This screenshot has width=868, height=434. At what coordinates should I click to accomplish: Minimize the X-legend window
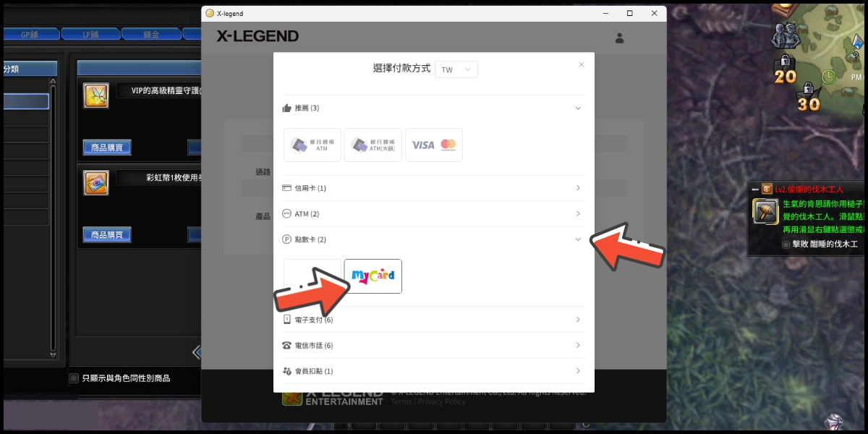click(x=605, y=13)
